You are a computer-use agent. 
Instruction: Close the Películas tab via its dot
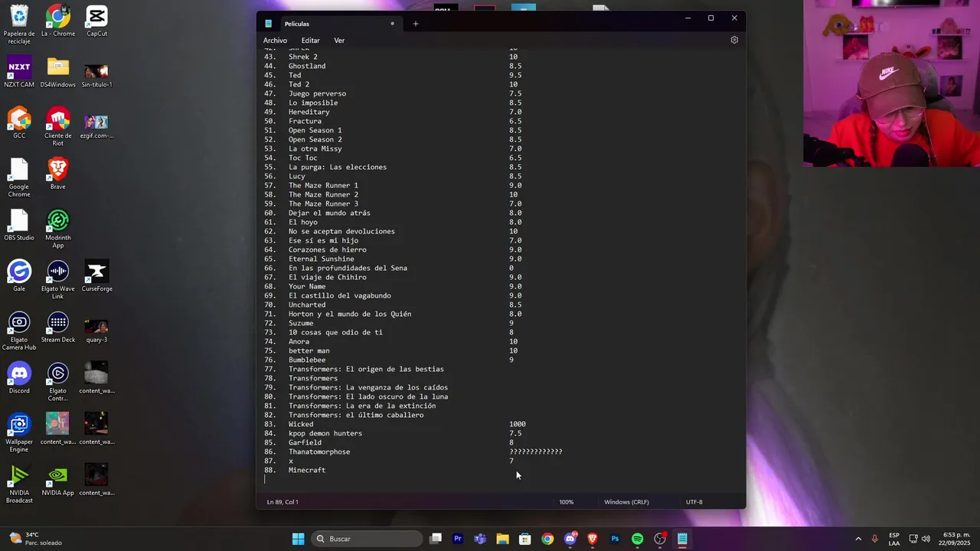pyautogui.click(x=393, y=24)
